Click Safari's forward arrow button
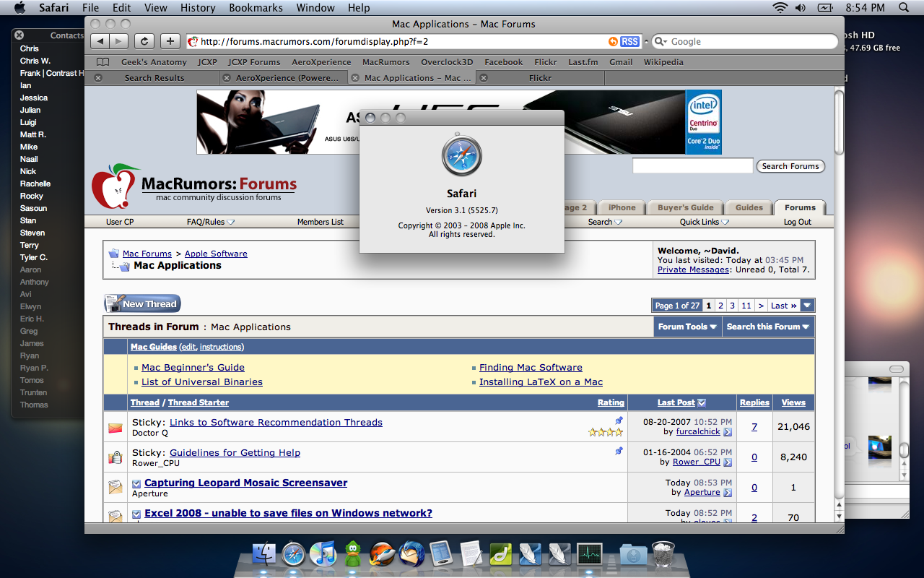The image size is (924, 578). click(119, 41)
